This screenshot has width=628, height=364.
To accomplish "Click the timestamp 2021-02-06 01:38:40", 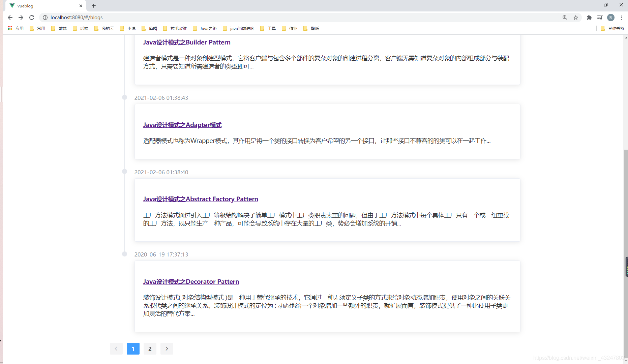I will pos(161,172).
